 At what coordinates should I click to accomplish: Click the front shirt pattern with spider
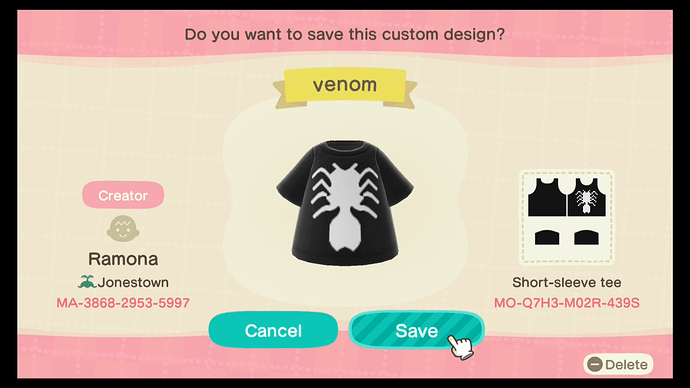coord(587,197)
